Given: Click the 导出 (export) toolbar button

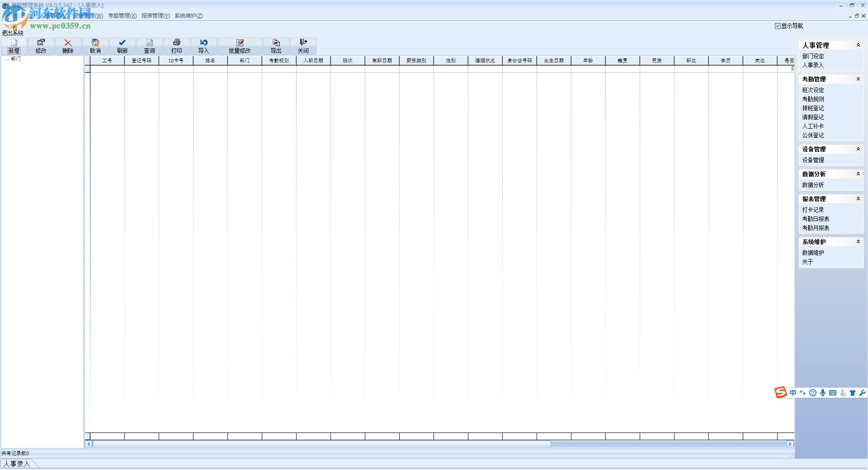Looking at the screenshot, I should click(x=276, y=46).
